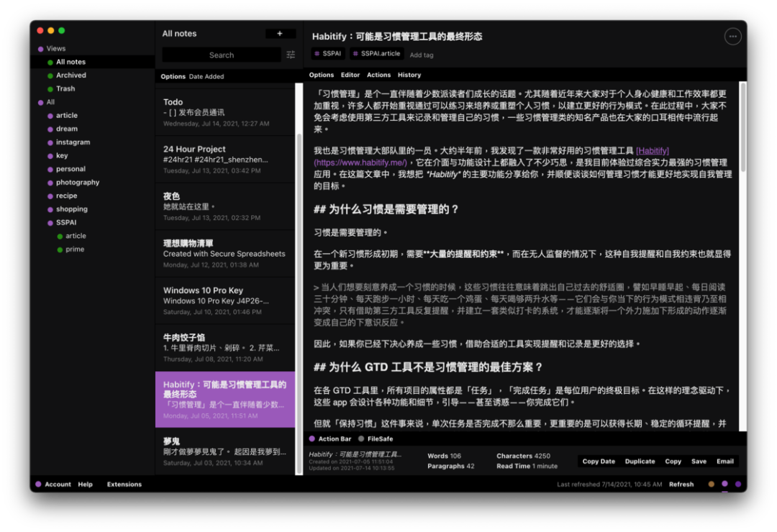Open the note's more options ellipsis icon

pos(732,36)
